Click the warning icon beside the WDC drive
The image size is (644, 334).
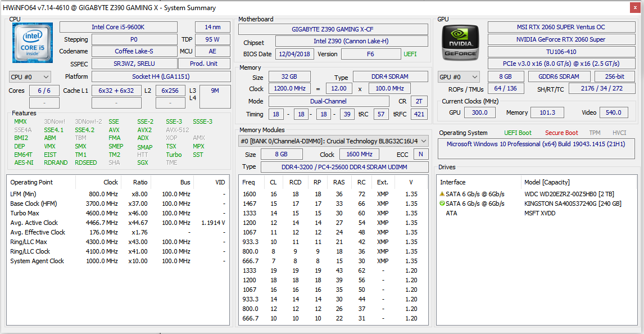[x=442, y=194]
